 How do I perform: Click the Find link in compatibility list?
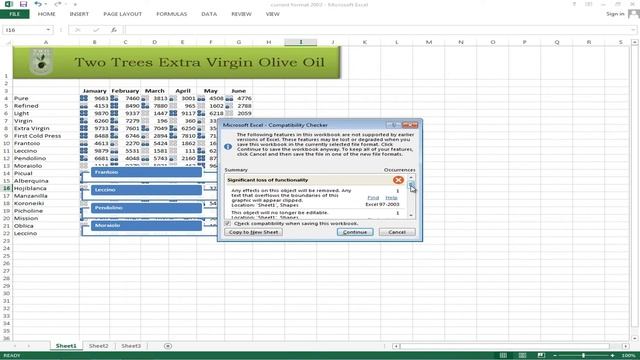(373, 198)
